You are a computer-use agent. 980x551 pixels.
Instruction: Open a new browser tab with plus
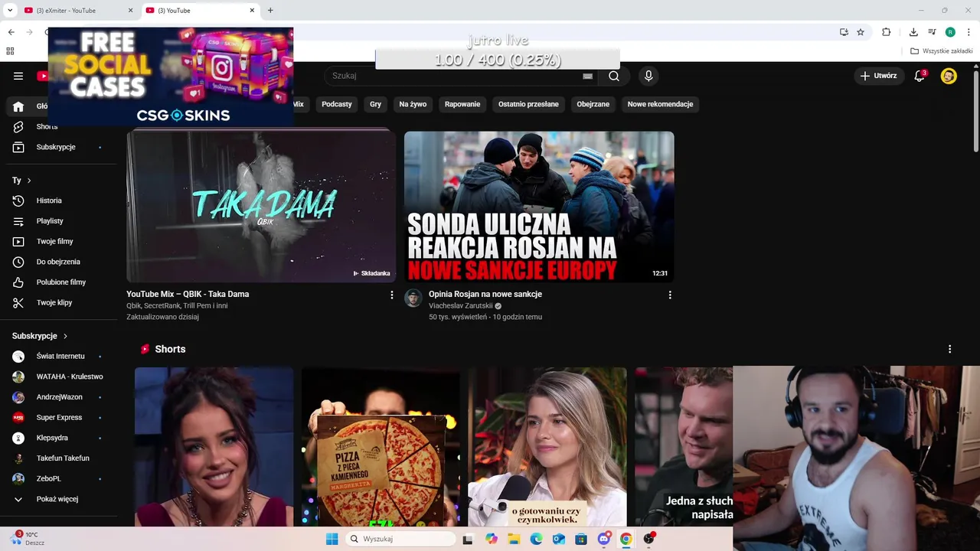click(270, 11)
